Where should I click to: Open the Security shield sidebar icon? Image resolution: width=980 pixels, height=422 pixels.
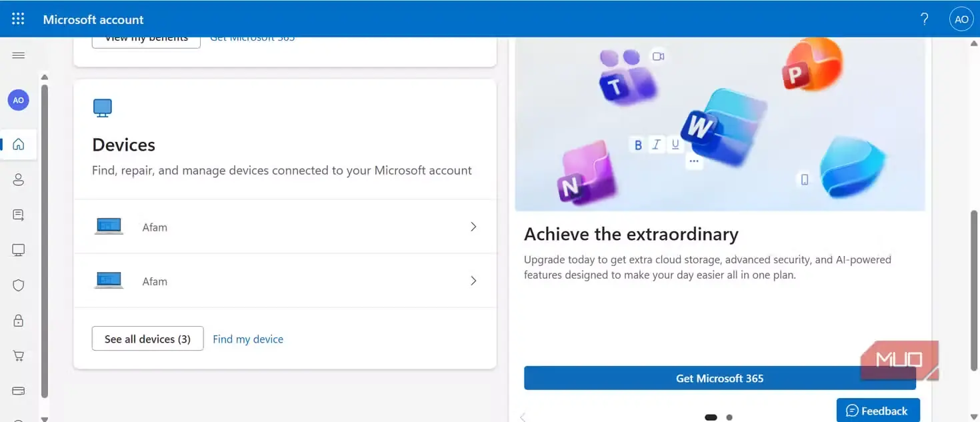pos(19,285)
